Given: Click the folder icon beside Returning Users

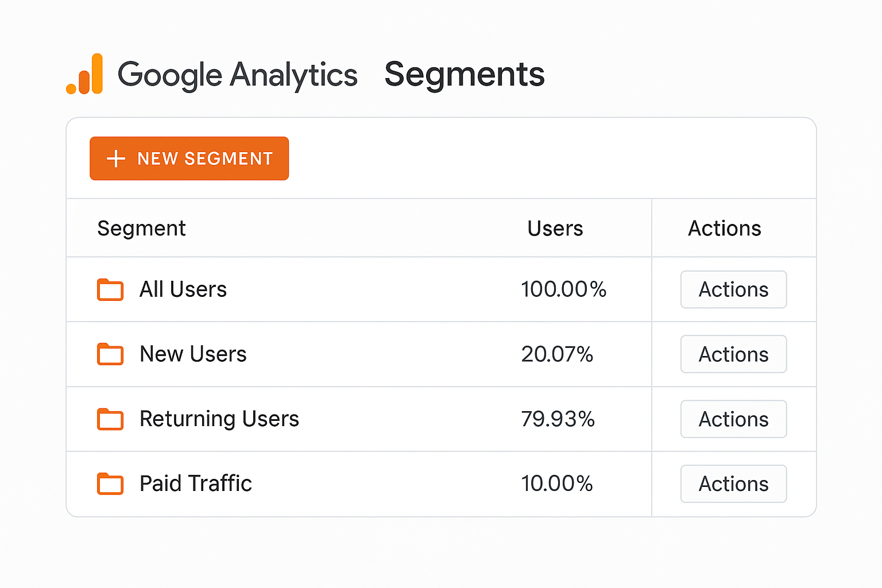Looking at the screenshot, I should [110, 420].
